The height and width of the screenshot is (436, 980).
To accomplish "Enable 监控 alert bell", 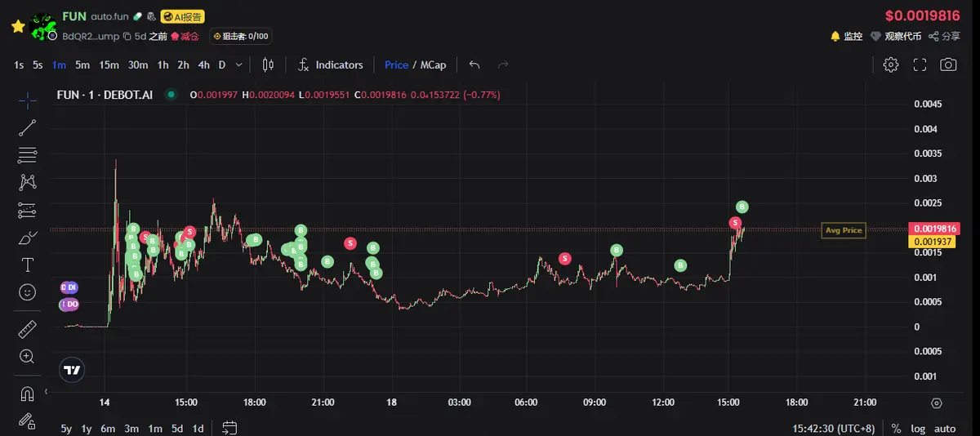I will (x=846, y=36).
